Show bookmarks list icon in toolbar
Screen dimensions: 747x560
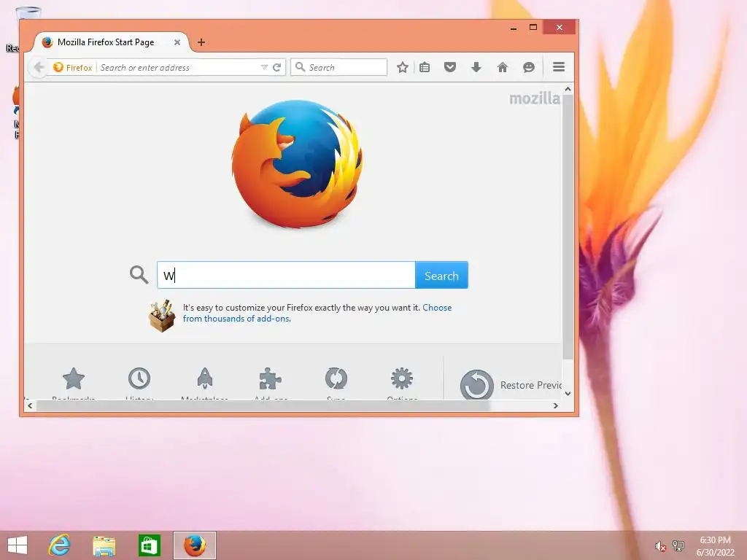pos(425,67)
